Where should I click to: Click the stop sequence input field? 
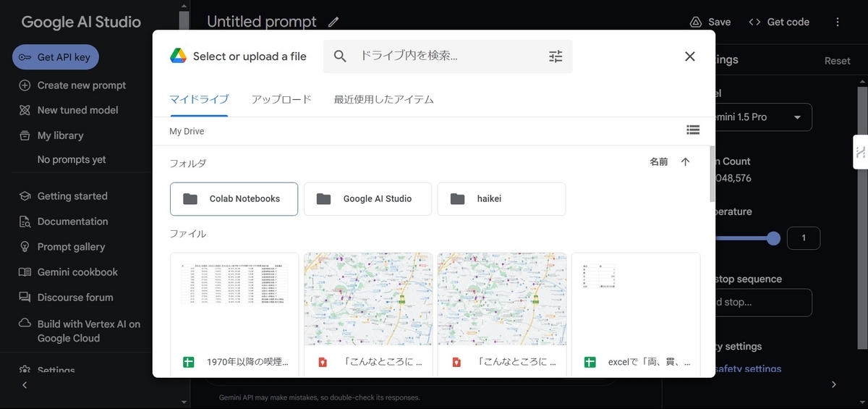[763, 303]
